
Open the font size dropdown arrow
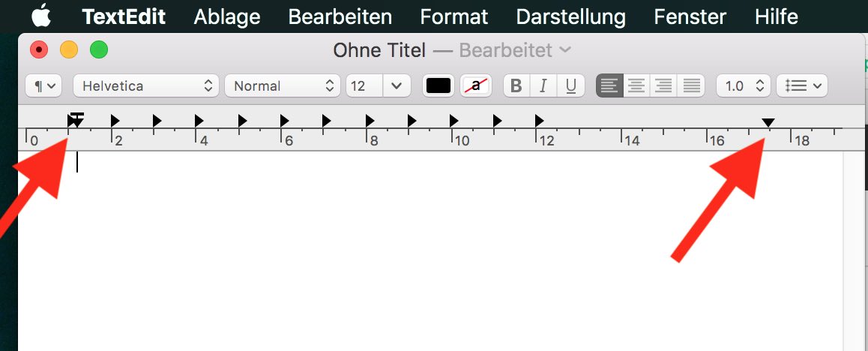click(397, 86)
